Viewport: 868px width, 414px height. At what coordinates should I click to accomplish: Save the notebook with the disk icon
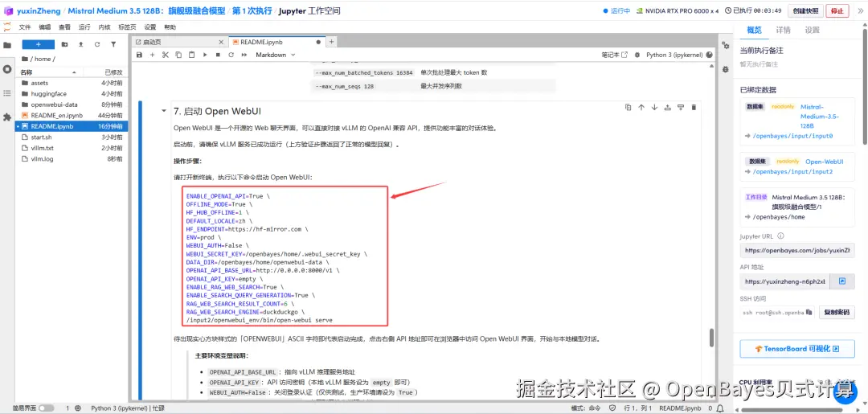pyautogui.click(x=140, y=55)
